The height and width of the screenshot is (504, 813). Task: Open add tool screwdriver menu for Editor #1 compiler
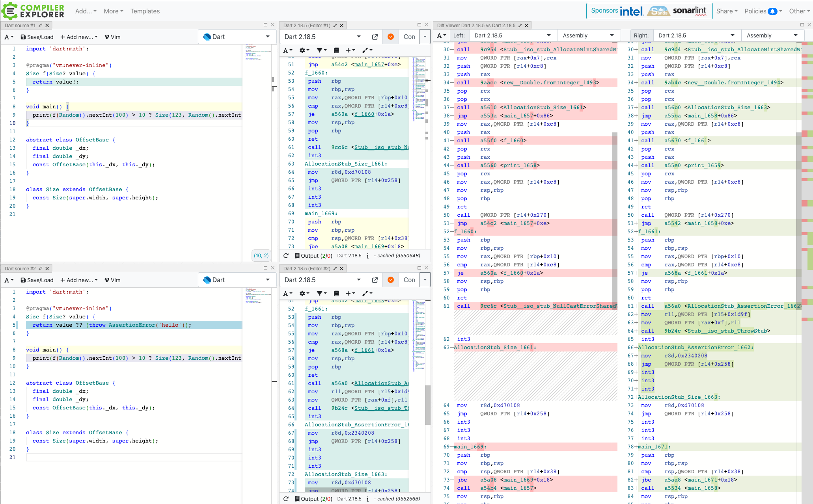(x=367, y=50)
